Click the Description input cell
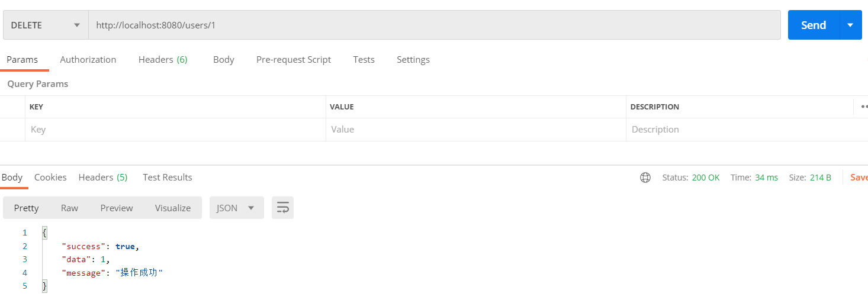 (x=747, y=130)
